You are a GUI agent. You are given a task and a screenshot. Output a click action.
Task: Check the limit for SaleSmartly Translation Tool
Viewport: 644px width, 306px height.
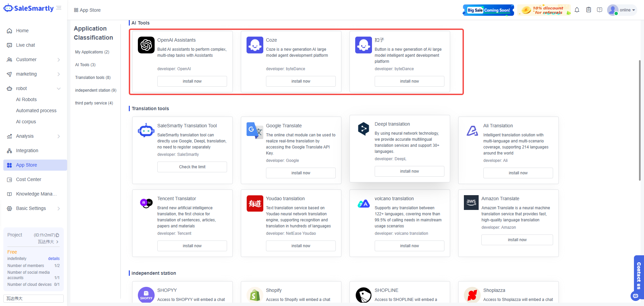point(192,167)
